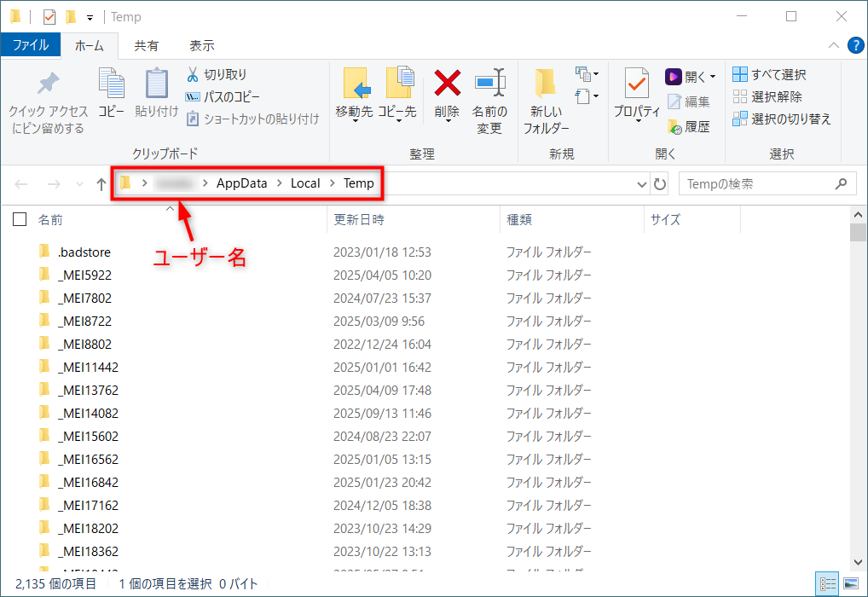Click the Delete (削除) red X icon
This screenshot has width=868, height=597.
click(x=447, y=84)
